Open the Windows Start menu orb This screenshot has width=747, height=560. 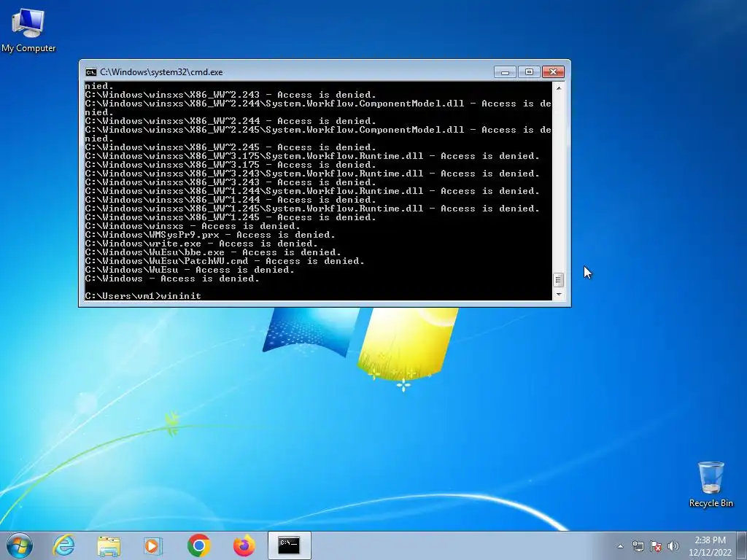tap(20, 545)
